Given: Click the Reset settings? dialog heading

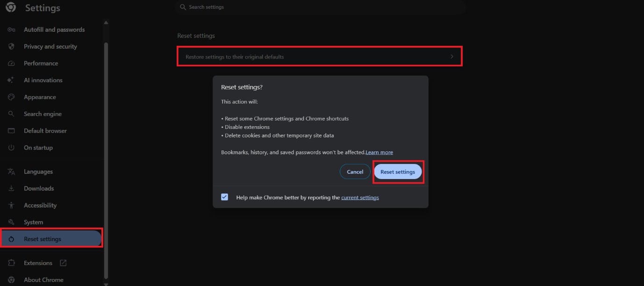Looking at the screenshot, I should (241, 87).
